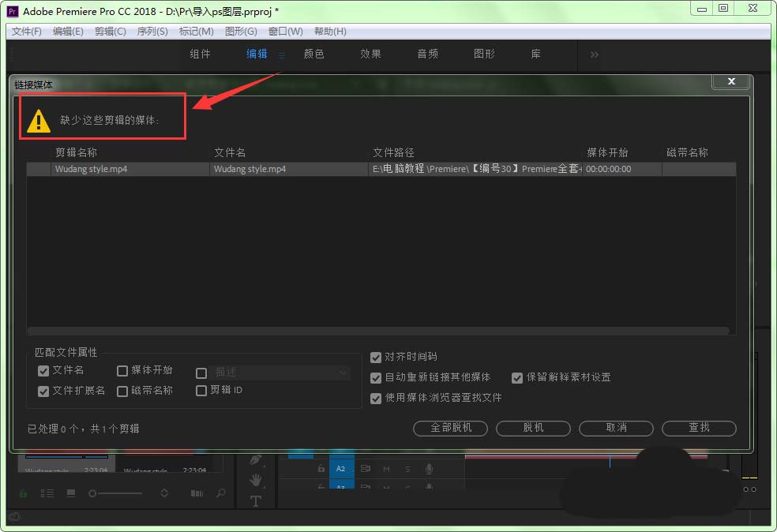Expand the workspace overflow chevrons
Image resolution: width=777 pixels, height=532 pixels.
point(594,54)
